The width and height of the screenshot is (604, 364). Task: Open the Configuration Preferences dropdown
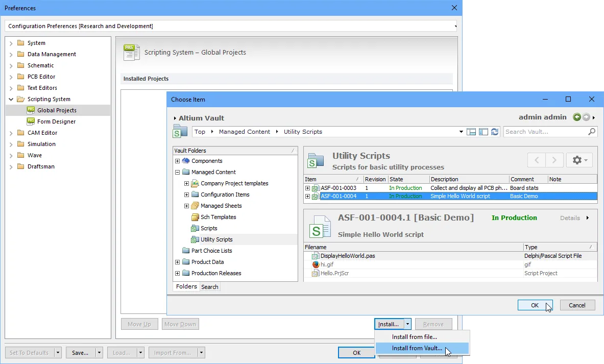pos(455,26)
